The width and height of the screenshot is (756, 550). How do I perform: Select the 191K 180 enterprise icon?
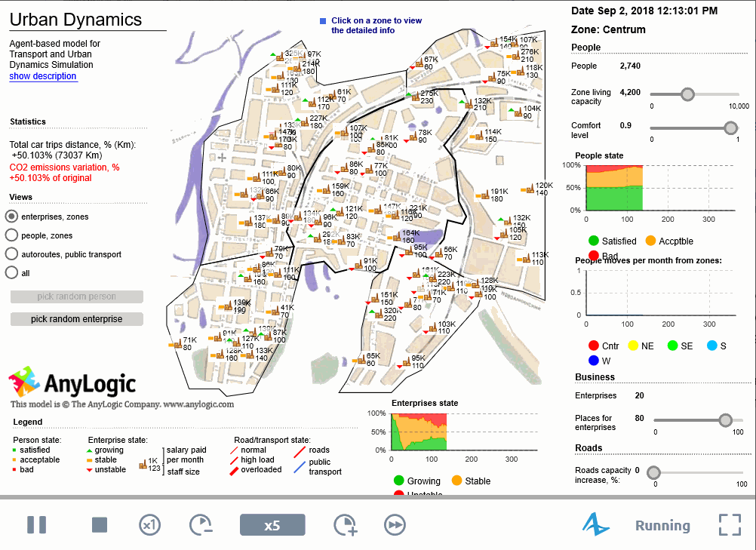pyautogui.click(x=486, y=195)
